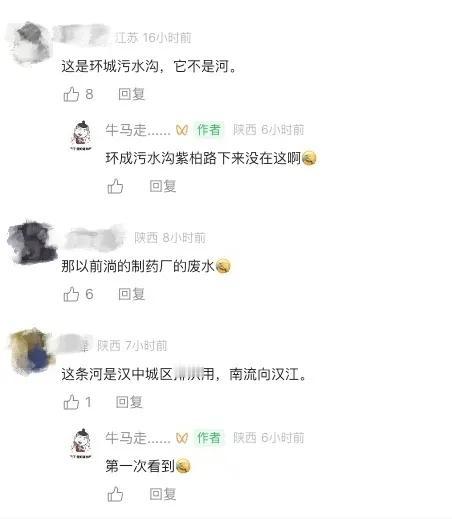Reply to the 制药厂废水 comment
The width and height of the screenshot is (452, 519).
[x=131, y=294]
